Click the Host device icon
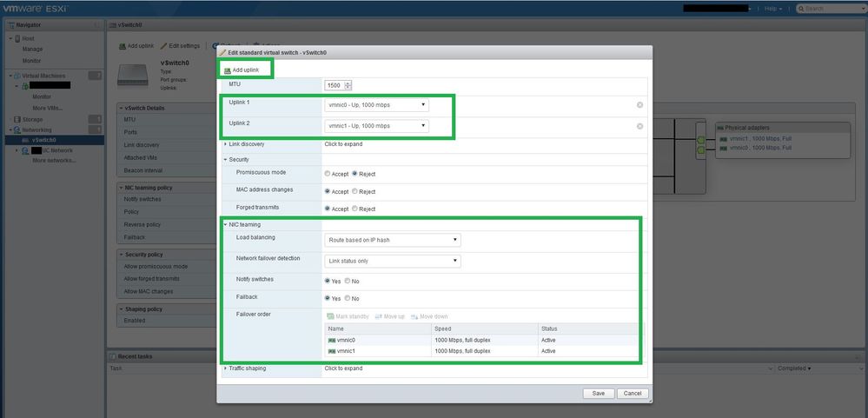Viewport: 868px width, 418px height. [17, 39]
